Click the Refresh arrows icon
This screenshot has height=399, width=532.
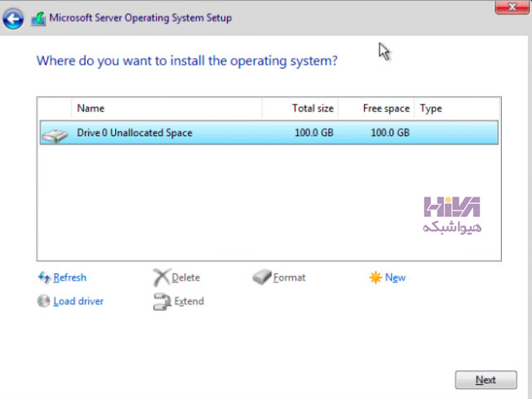click(x=44, y=277)
